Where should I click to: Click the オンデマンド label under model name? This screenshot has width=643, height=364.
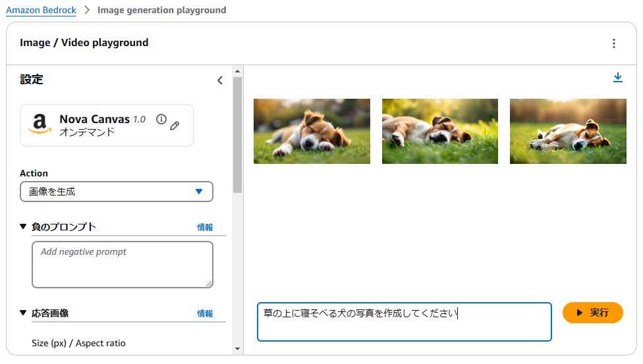tap(87, 132)
